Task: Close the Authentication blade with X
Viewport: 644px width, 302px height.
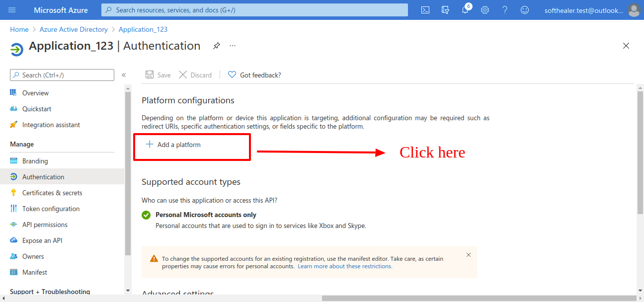Action: pyautogui.click(x=626, y=46)
